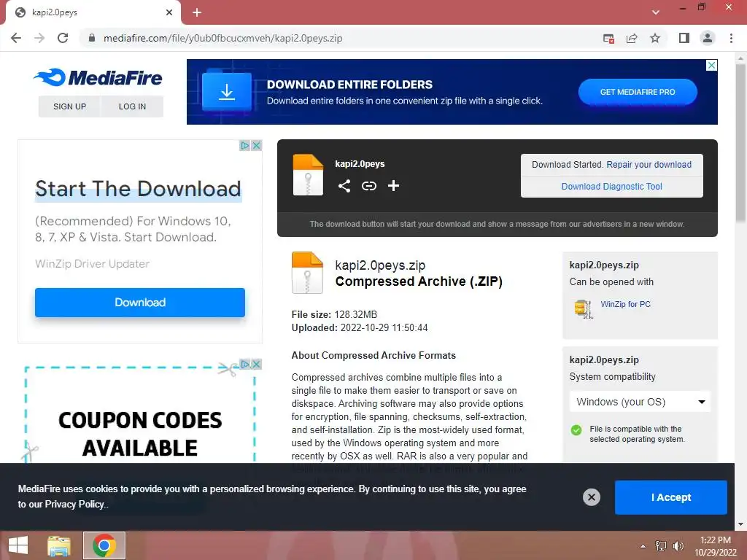
Task: Open File Explorer from taskbar
Action: [59, 545]
